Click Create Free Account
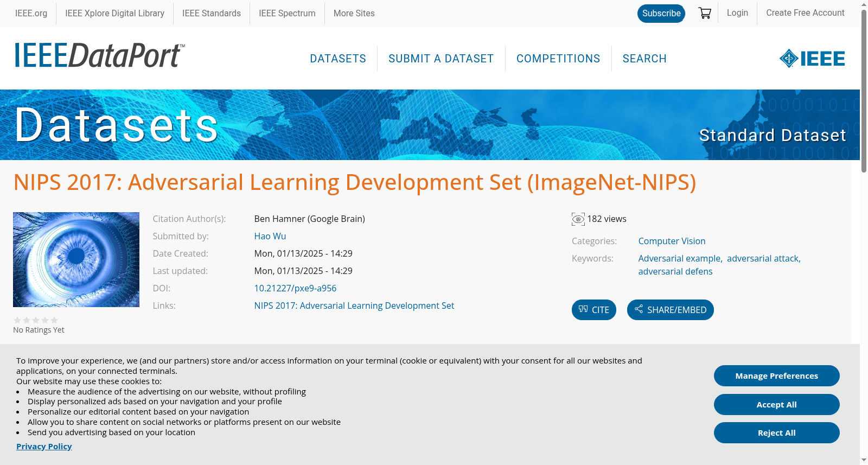The height and width of the screenshot is (465, 868). click(x=805, y=12)
